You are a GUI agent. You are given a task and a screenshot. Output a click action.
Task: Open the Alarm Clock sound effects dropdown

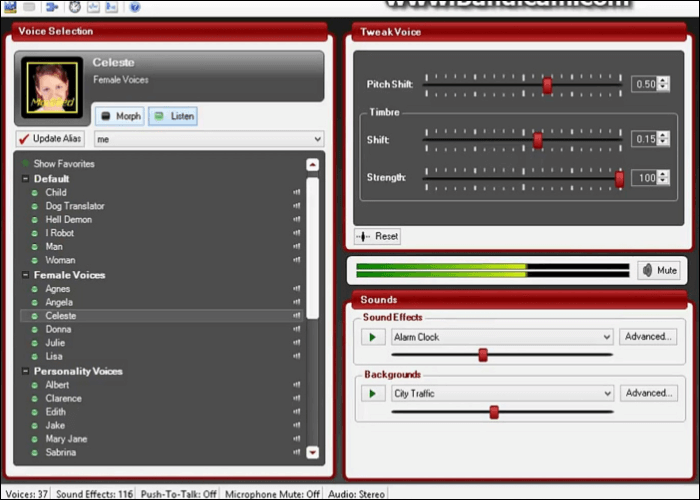tap(502, 337)
